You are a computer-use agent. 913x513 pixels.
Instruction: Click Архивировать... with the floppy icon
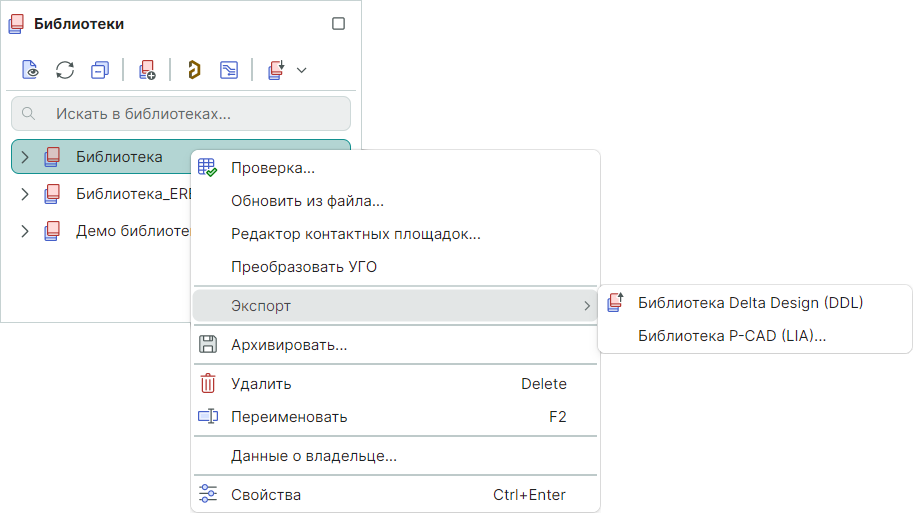coord(289,345)
